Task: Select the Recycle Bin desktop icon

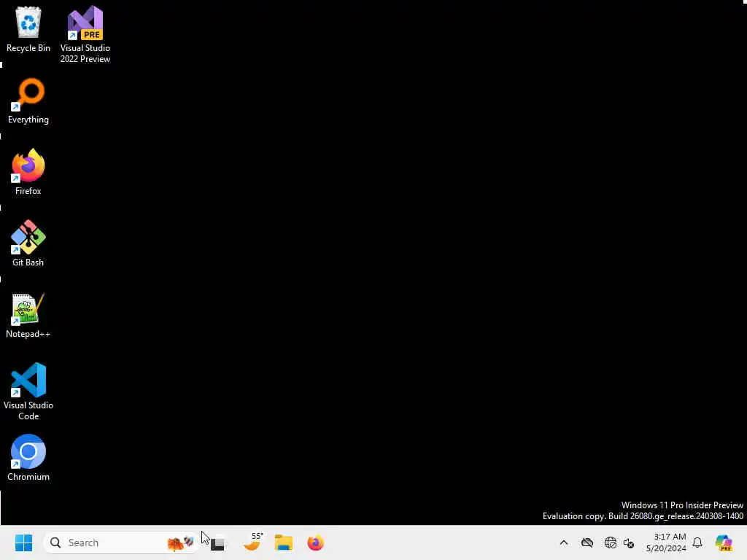Action: pyautogui.click(x=28, y=29)
